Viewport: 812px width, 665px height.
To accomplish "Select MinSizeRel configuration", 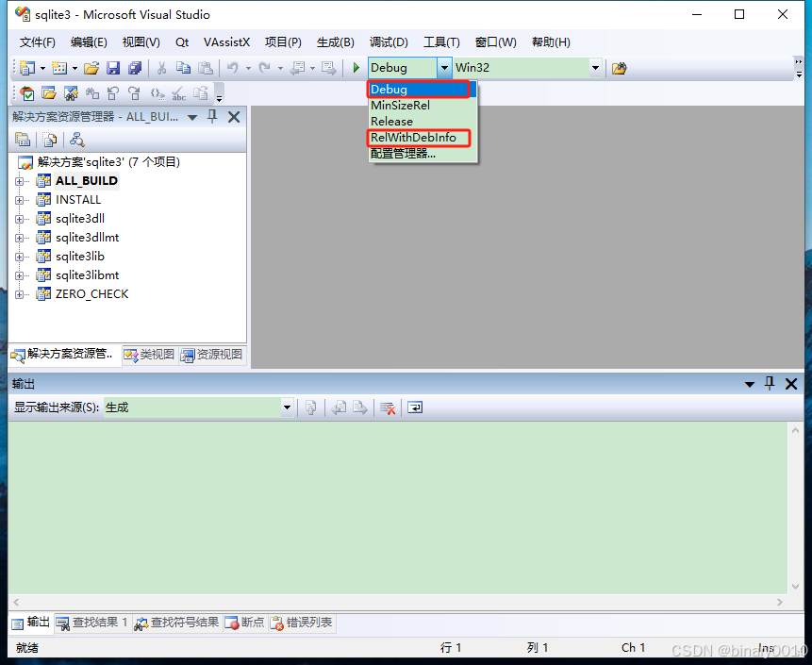I will pos(423,105).
